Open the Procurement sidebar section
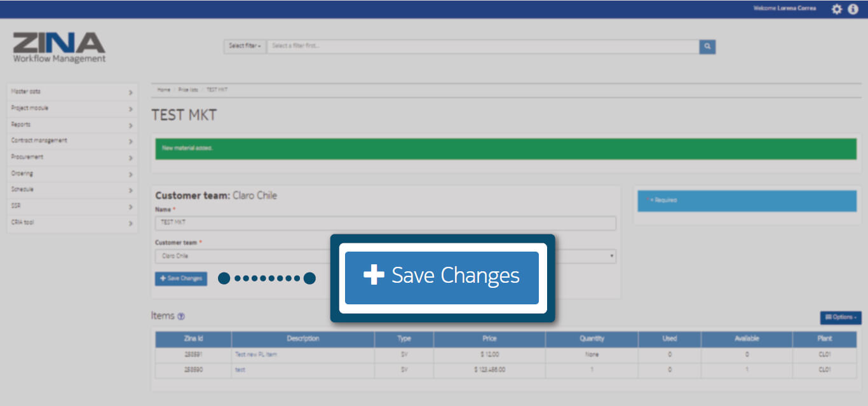Viewport: 868px width, 406px height. [x=72, y=158]
